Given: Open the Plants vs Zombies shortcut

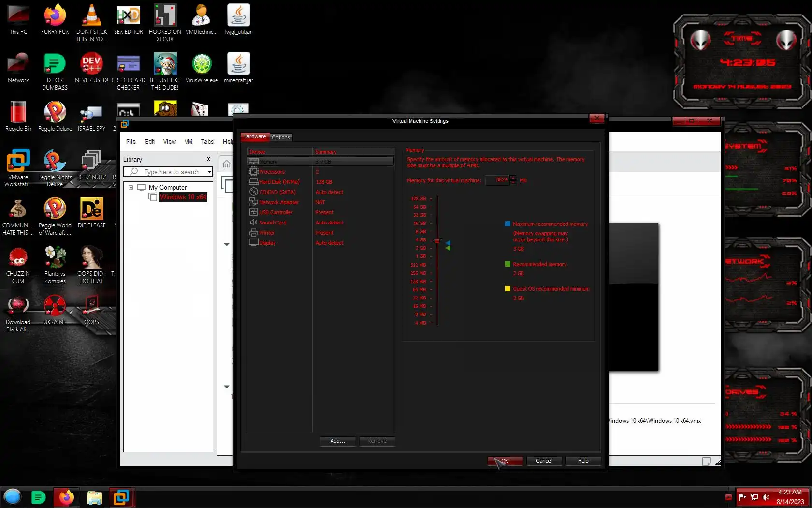Looking at the screenshot, I should [55, 265].
